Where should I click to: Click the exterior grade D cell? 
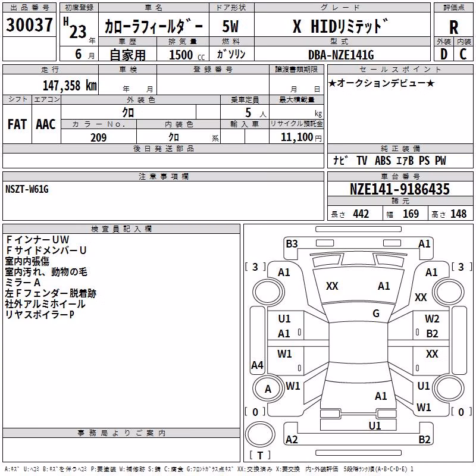(444, 54)
